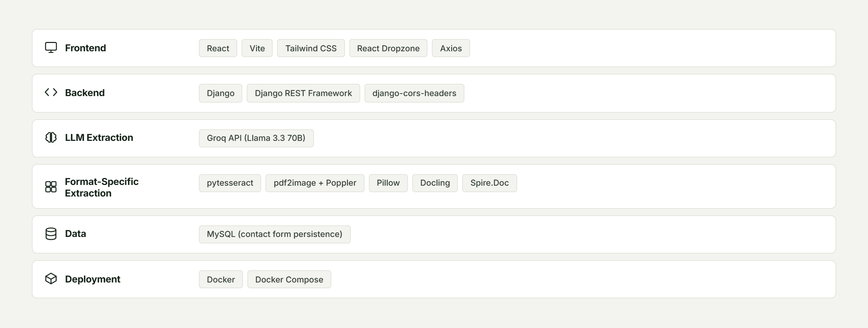
Task: Click the Data heading text
Action: pyautogui.click(x=76, y=234)
